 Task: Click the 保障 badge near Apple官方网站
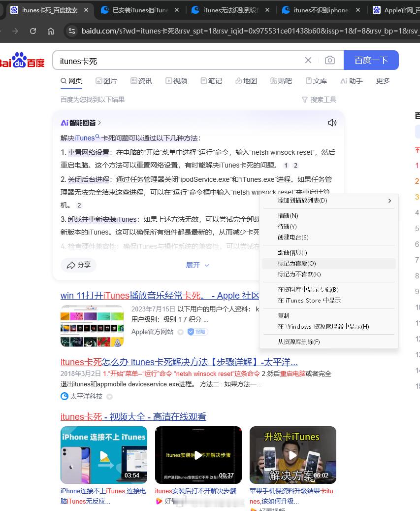(x=197, y=332)
